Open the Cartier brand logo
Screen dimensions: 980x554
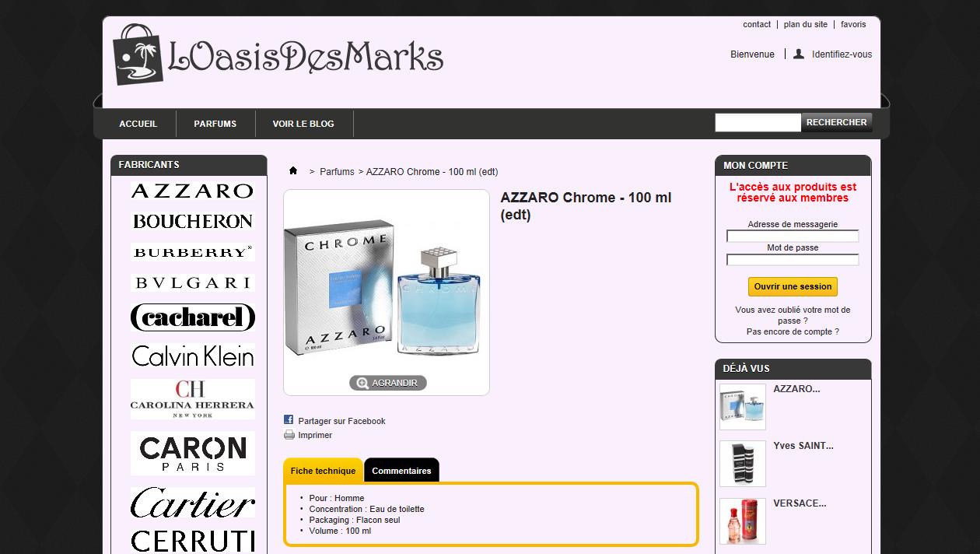192,503
